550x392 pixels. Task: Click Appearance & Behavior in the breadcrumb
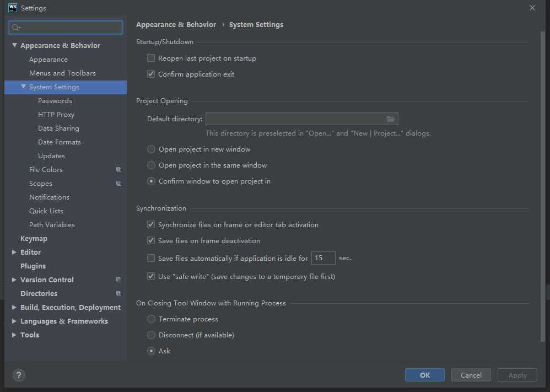pos(176,25)
